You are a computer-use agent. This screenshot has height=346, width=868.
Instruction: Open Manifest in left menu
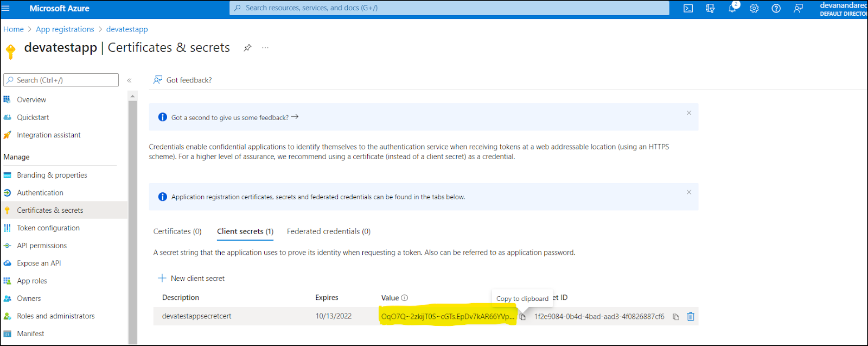[30, 334]
